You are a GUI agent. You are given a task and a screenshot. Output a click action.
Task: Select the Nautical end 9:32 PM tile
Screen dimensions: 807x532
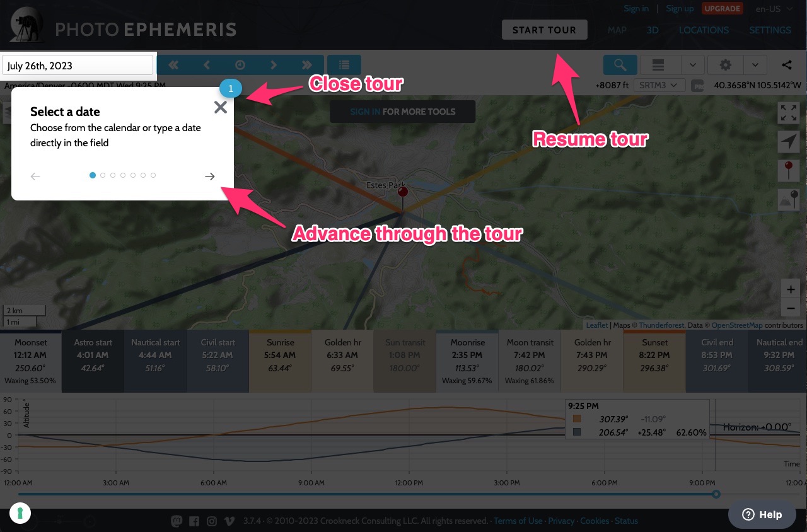coord(778,361)
